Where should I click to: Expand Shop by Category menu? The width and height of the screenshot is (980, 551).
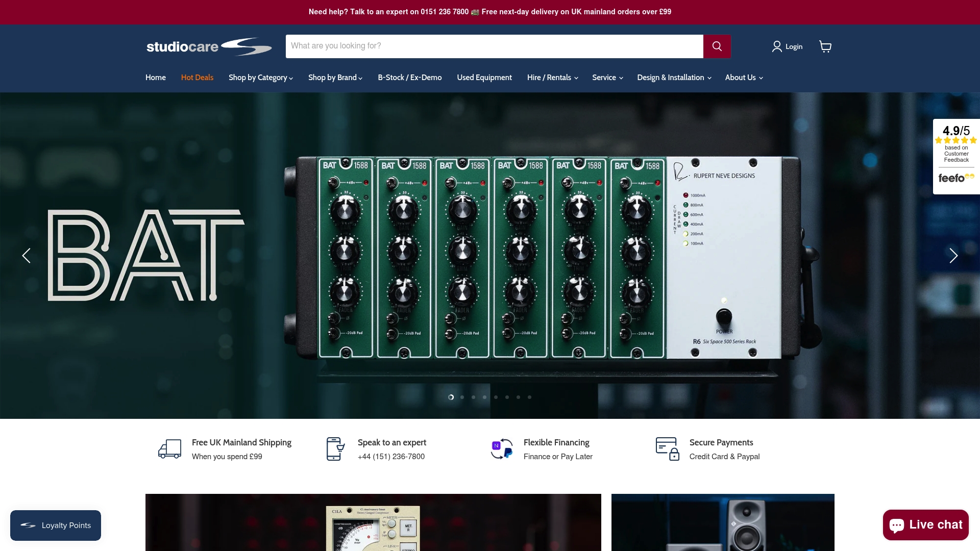point(261,78)
